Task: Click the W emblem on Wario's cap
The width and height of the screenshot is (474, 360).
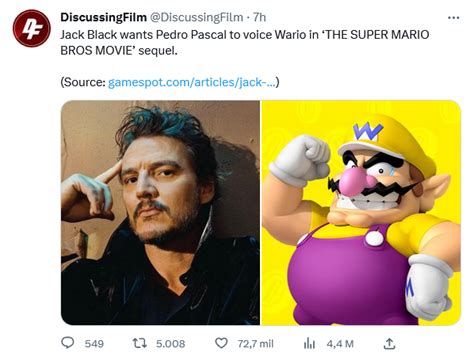Action: point(368,132)
